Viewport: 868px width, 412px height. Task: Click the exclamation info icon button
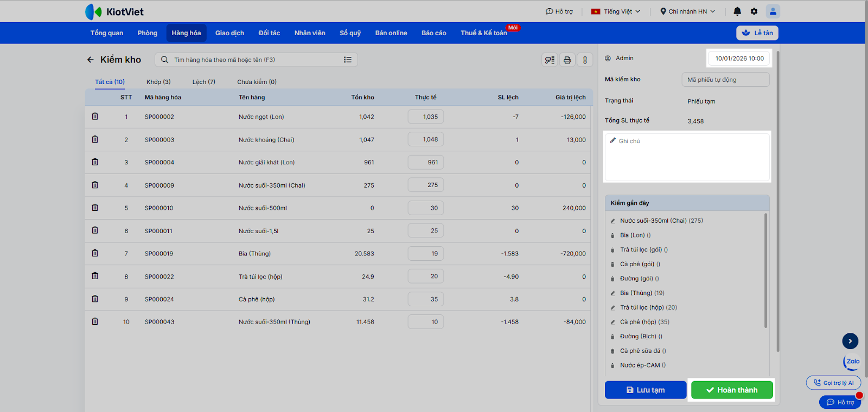tap(584, 60)
